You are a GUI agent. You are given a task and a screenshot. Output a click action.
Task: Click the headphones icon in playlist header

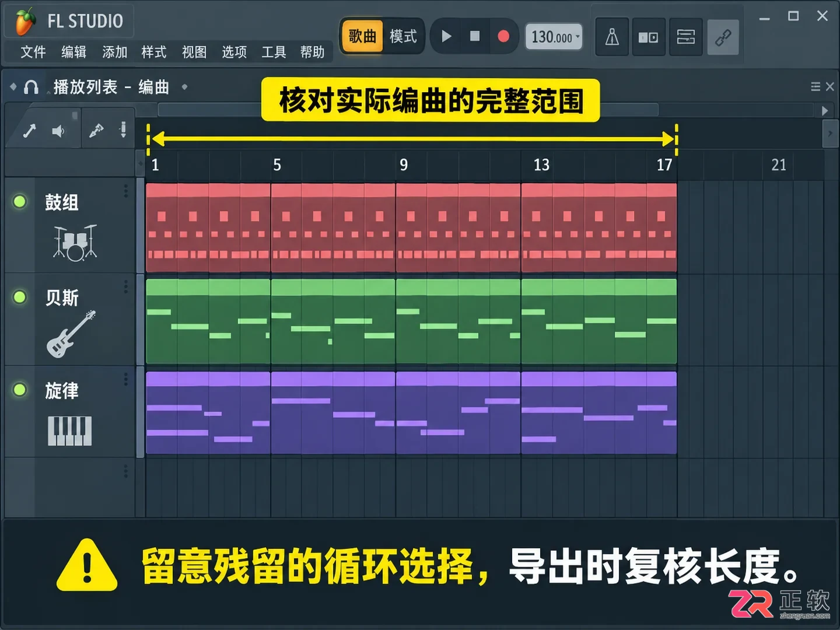click(31, 87)
